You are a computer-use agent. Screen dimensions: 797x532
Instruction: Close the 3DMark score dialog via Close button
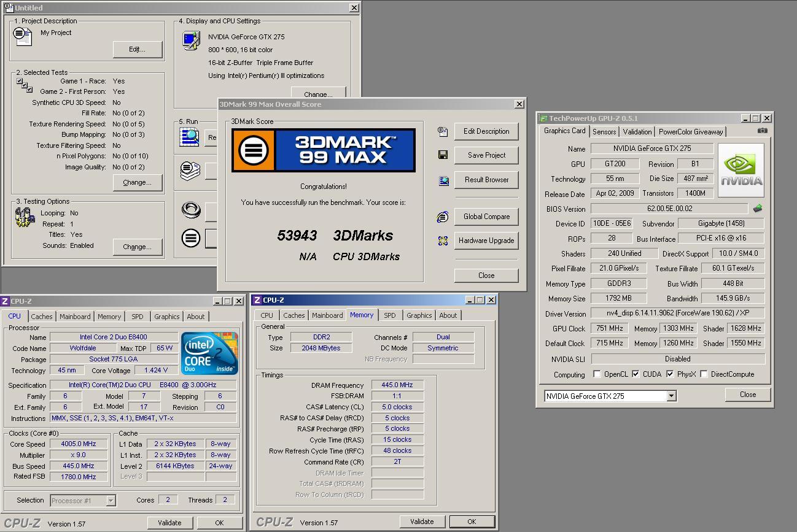click(486, 276)
